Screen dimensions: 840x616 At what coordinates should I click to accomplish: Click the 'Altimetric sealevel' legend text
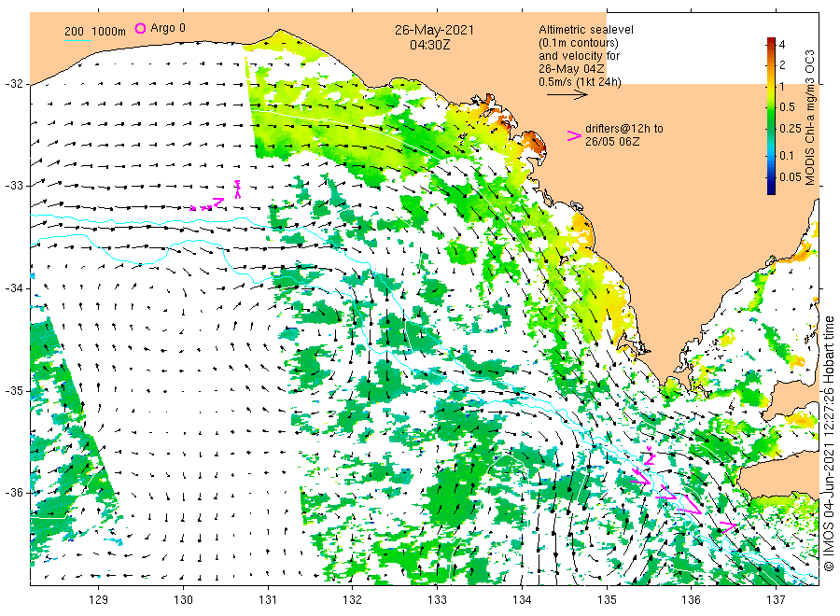pyautogui.click(x=585, y=30)
